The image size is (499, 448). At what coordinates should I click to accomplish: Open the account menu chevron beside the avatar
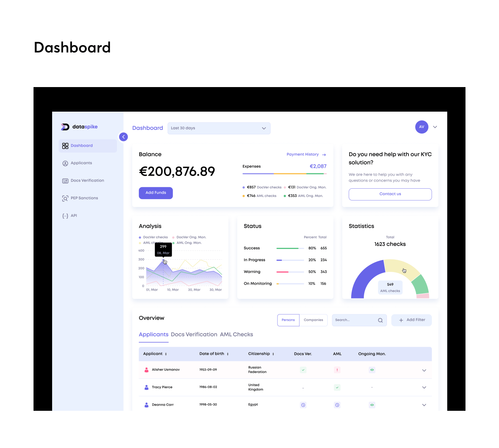tap(435, 127)
